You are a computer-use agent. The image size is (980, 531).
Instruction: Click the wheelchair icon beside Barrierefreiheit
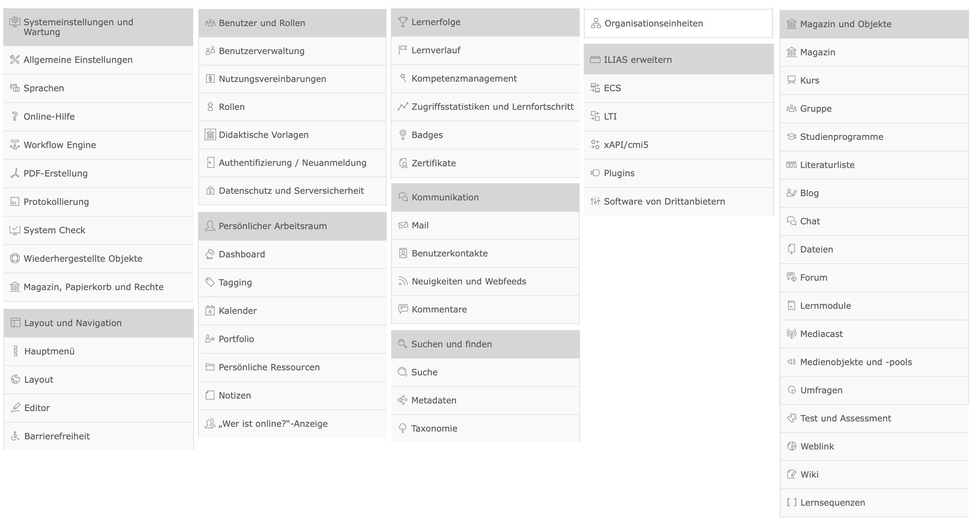(15, 436)
